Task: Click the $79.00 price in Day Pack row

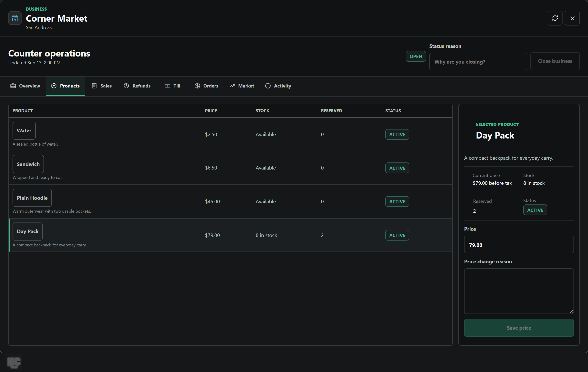Action: pos(212,235)
